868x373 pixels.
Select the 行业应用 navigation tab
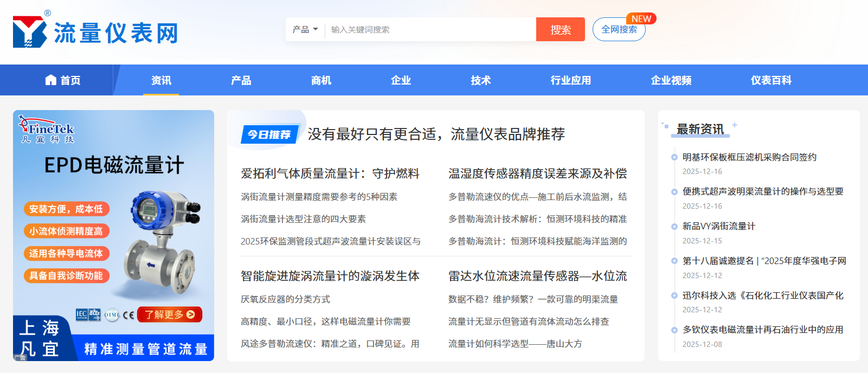pyautogui.click(x=570, y=80)
